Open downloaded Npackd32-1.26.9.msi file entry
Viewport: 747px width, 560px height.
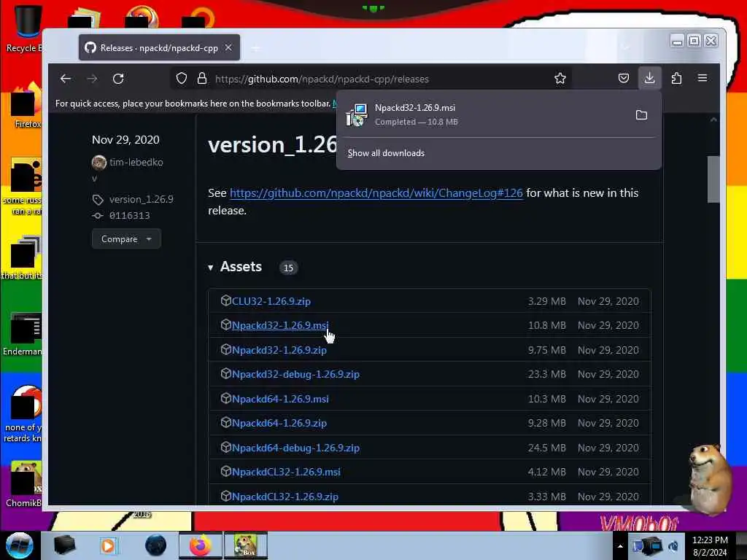pos(486,114)
